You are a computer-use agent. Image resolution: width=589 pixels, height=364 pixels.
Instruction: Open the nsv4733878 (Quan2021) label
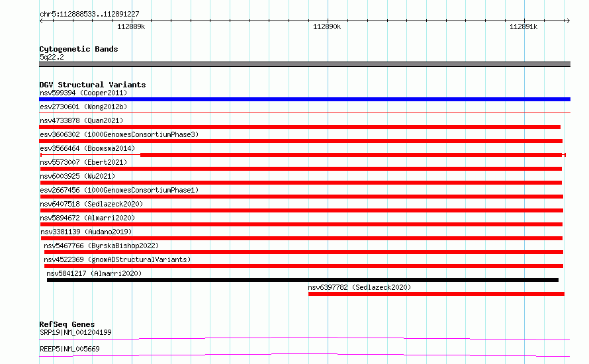tap(81, 120)
